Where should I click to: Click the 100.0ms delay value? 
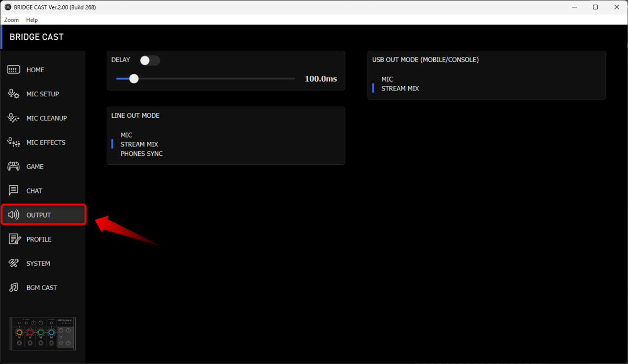click(x=321, y=79)
